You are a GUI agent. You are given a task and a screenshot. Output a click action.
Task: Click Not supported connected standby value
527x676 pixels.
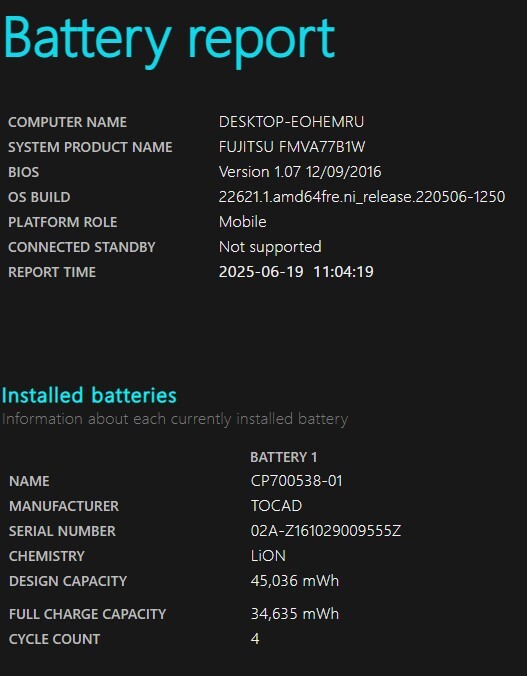270,247
